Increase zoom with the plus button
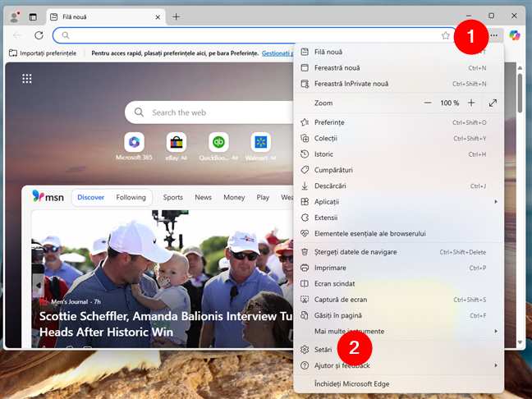This screenshot has width=532, height=399. 471,103
